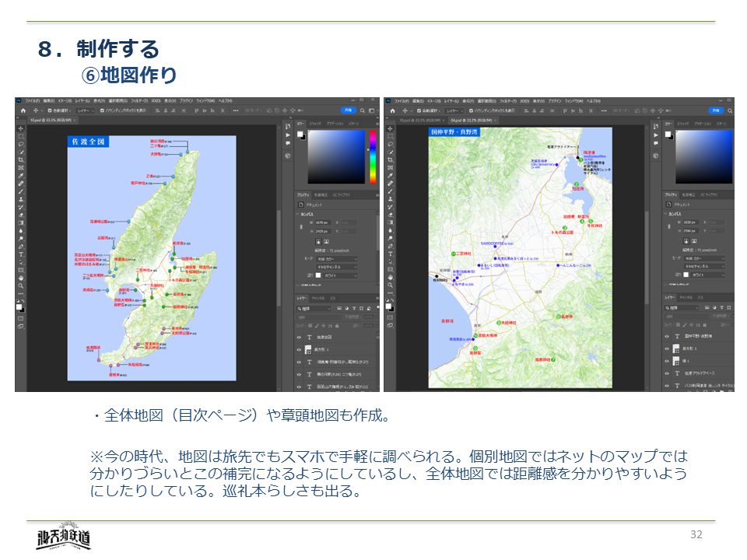This screenshot has height=560, width=747.
Task: Hide the 佐渡全図 text layer
Action: tap(299, 338)
